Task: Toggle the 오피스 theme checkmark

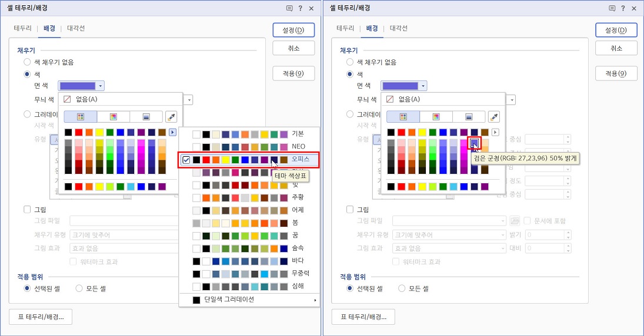Action: click(186, 160)
